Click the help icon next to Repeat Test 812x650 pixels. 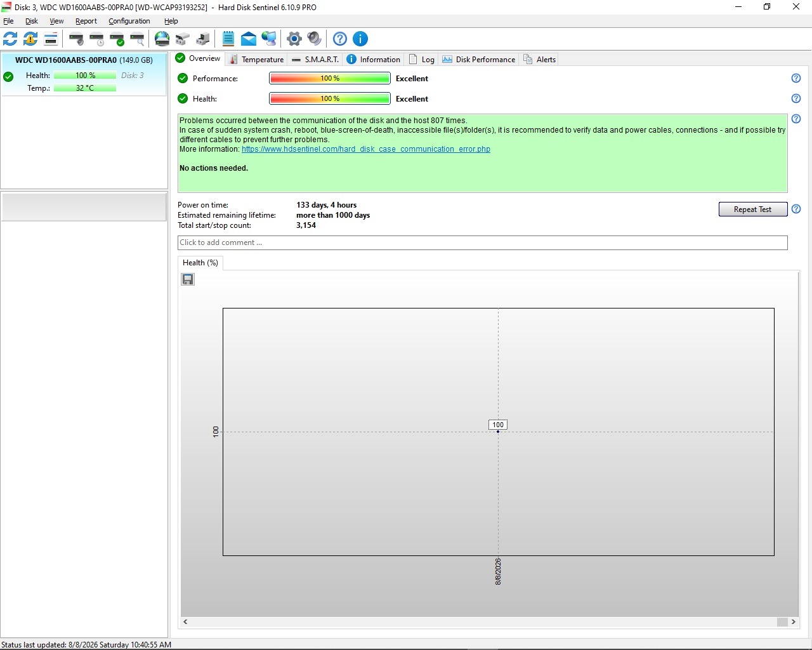click(x=796, y=209)
